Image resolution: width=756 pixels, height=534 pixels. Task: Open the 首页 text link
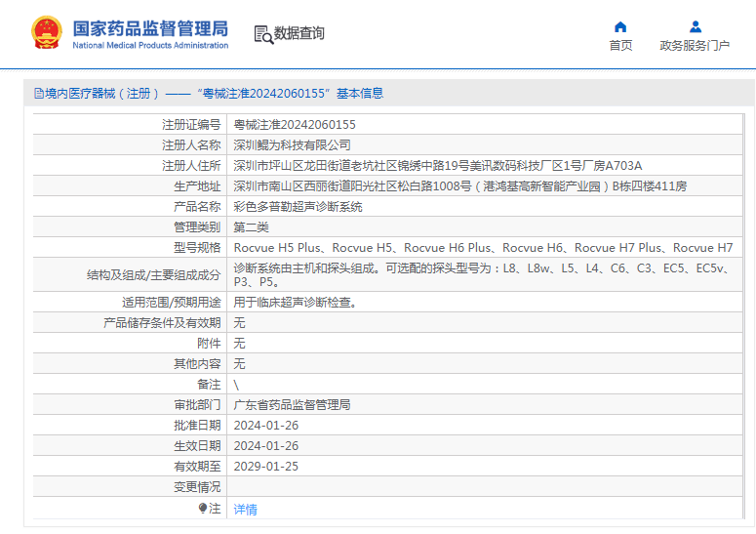point(620,46)
